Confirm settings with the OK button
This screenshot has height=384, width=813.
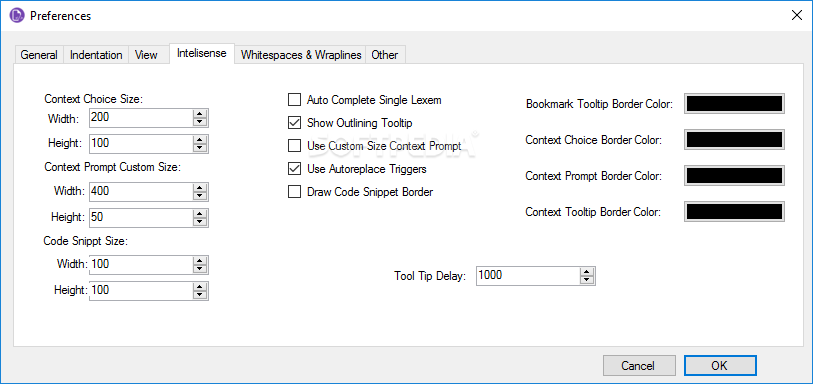point(720,365)
